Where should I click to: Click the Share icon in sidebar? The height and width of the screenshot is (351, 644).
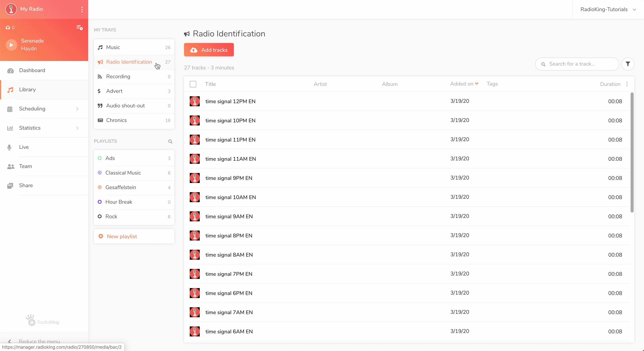[x=10, y=186]
